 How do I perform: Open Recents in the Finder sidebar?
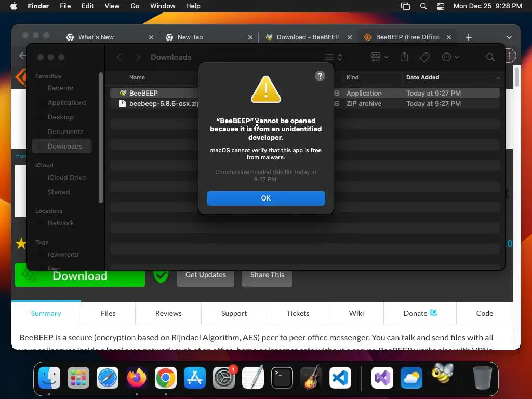click(60, 88)
